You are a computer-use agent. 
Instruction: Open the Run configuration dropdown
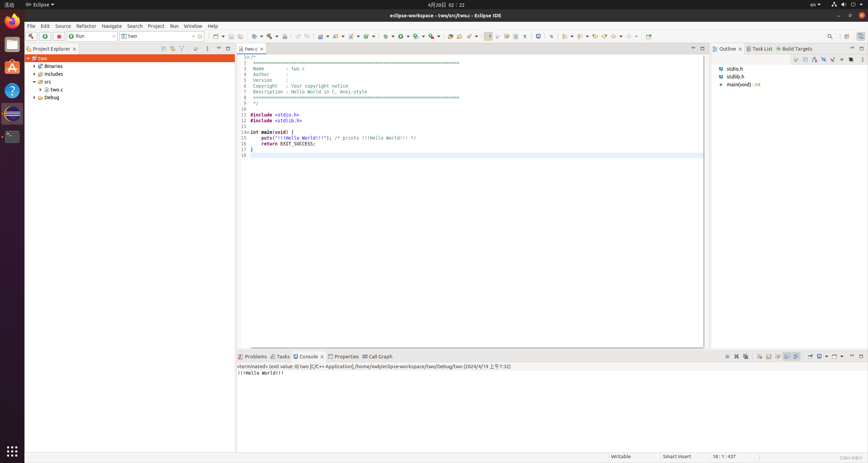(114, 36)
